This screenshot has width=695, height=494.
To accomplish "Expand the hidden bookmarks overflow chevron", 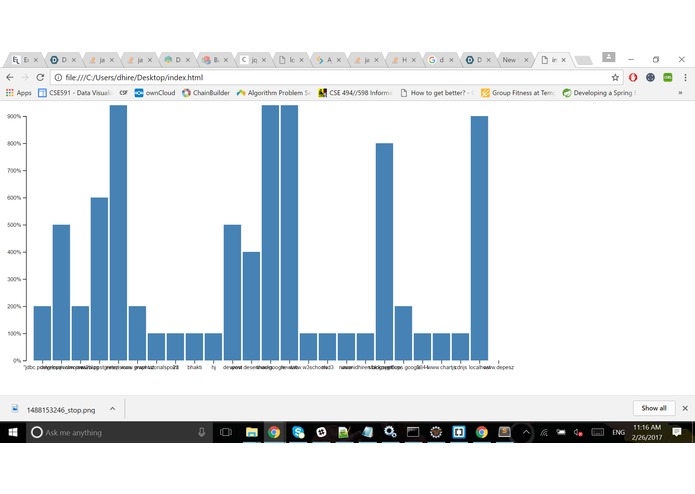I will pyautogui.click(x=680, y=93).
